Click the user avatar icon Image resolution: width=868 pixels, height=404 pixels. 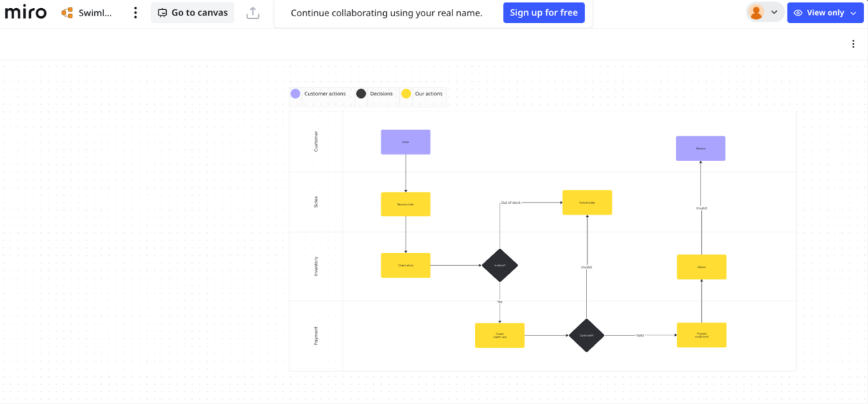(x=758, y=12)
